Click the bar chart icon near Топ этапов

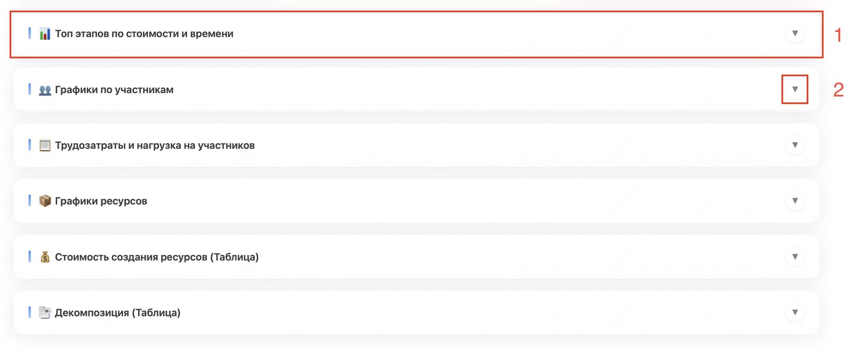(45, 34)
